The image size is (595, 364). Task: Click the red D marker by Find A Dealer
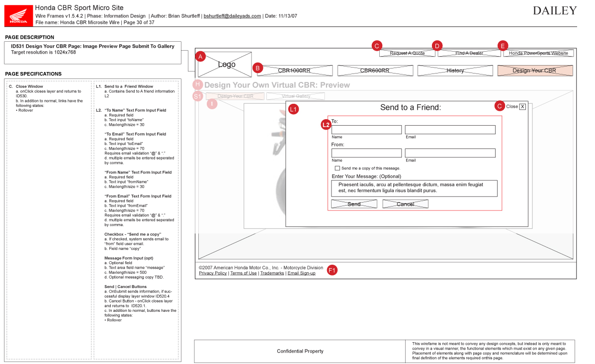pyautogui.click(x=437, y=46)
